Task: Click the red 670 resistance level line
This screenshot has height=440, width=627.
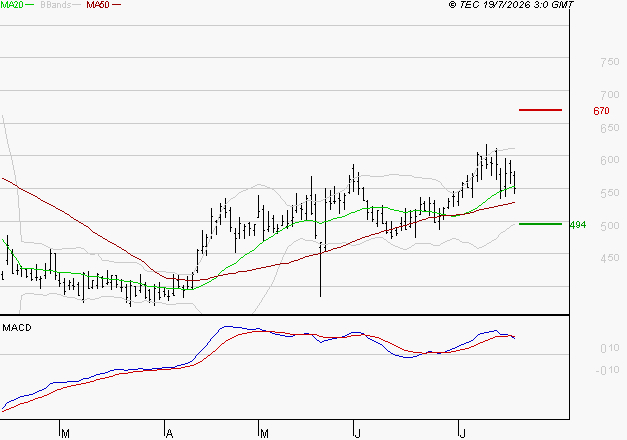Action: click(x=540, y=110)
